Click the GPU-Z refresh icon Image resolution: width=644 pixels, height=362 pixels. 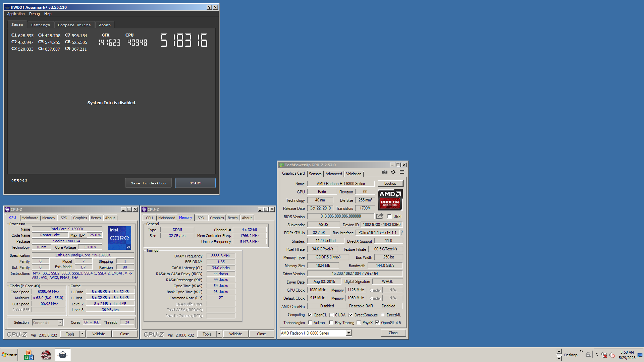[393, 172]
